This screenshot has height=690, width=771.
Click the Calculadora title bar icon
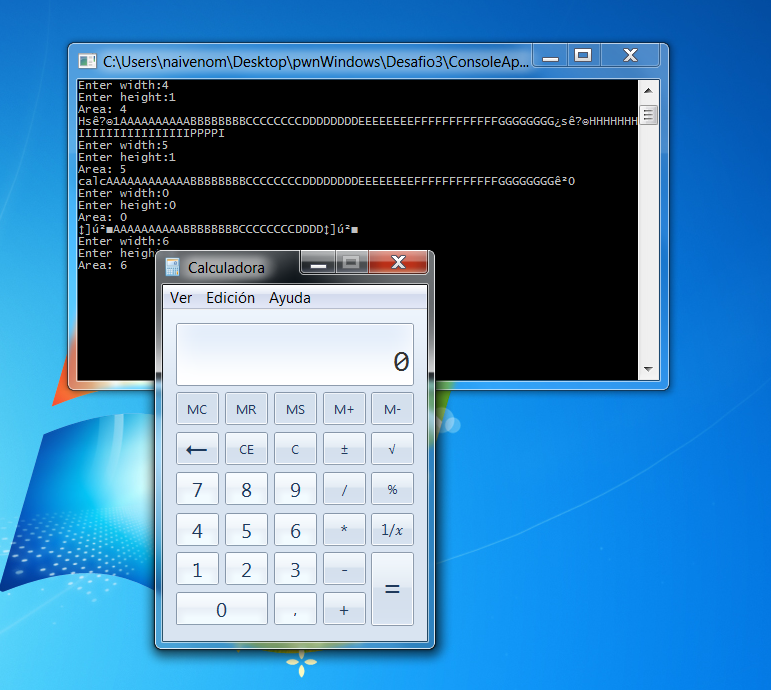tap(172, 267)
